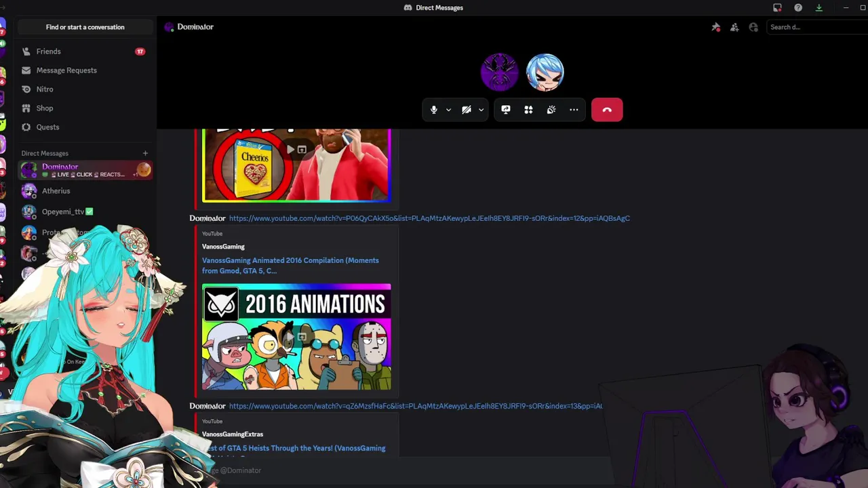Click the blue-haired call avatar
The image size is (868, 488).
pos(545,72)
